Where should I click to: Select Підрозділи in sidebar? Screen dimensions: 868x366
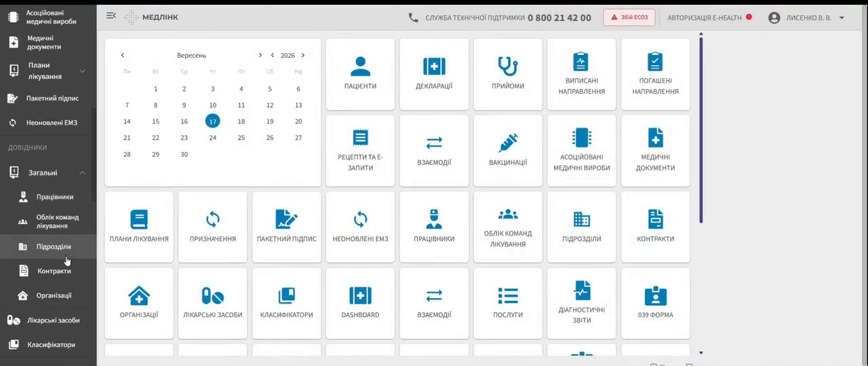tap(47, 246)
